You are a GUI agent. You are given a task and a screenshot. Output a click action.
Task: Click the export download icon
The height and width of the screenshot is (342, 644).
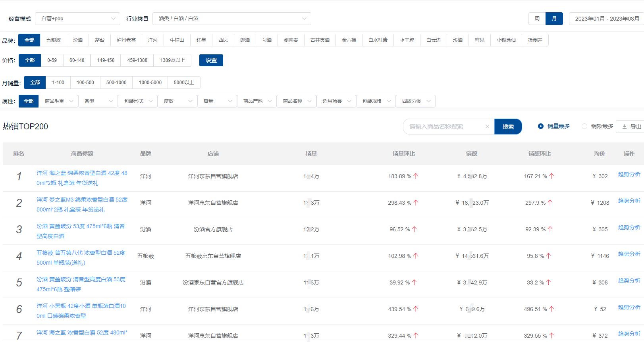coord(625,127)
